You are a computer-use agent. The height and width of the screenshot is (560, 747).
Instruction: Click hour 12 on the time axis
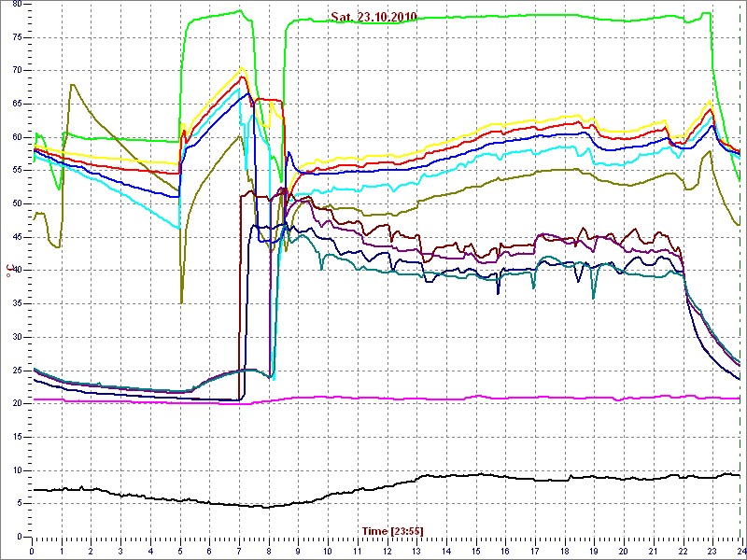click(387, 550)
